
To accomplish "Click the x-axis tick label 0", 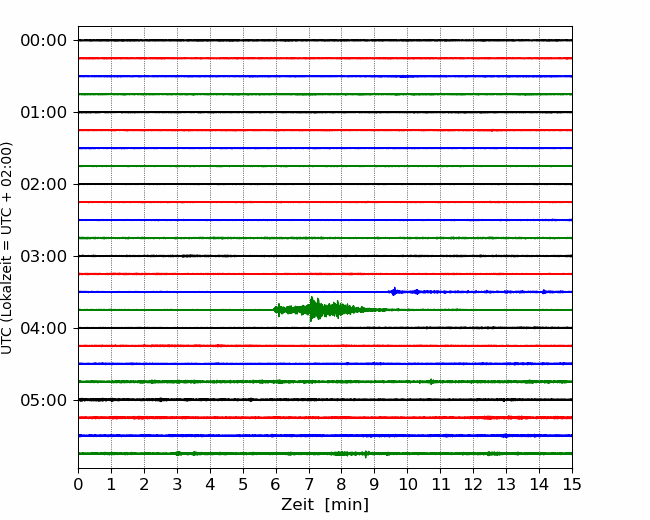I will click(78, 484).
